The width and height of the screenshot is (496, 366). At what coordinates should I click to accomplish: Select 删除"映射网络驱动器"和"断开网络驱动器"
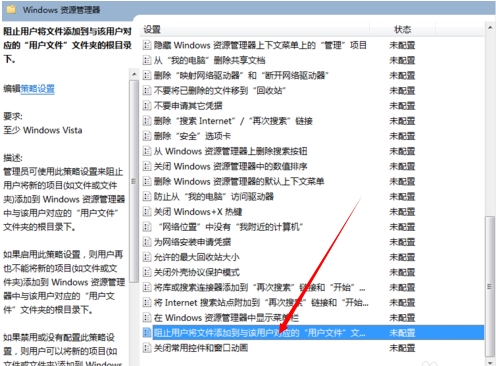coord(241,75)
